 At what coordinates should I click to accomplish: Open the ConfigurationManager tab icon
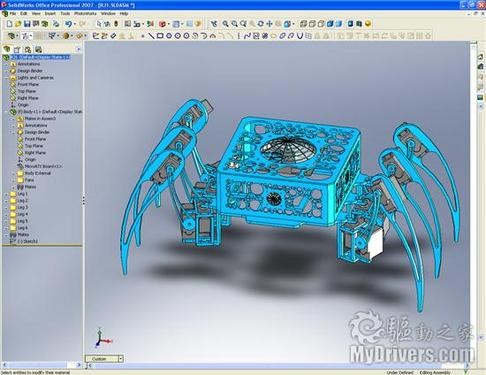coord(28,50)
